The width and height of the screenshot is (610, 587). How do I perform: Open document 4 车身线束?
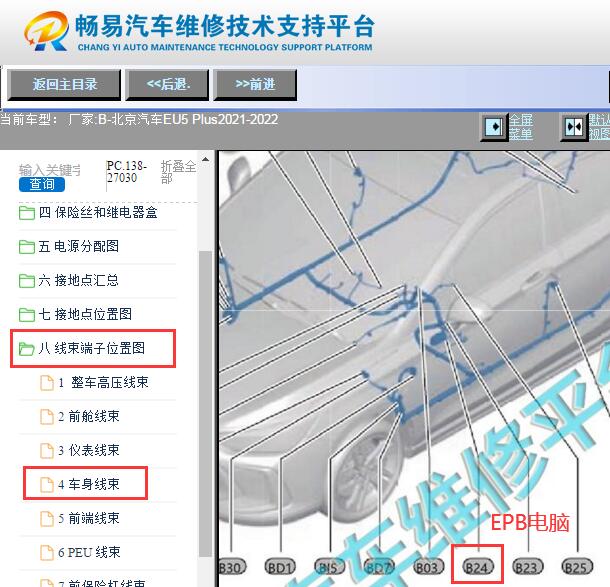[x=89, y=484]
